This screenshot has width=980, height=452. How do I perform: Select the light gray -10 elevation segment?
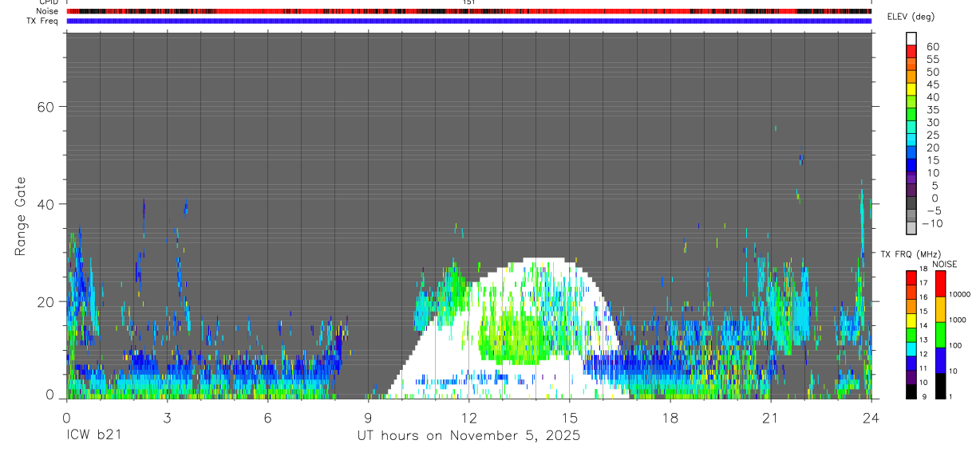click(x=911, y=227)
